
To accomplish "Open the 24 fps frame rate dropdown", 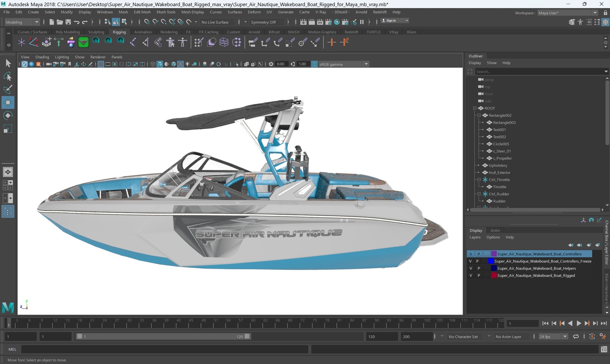I will pyautogui.click(x=553, y=336).
